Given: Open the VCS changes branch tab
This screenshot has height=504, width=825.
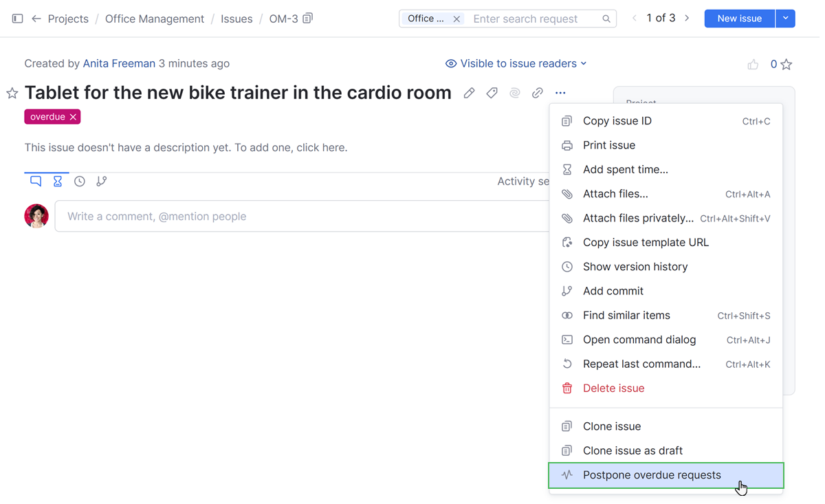Looking at the screenshot, I should [102, 182].
